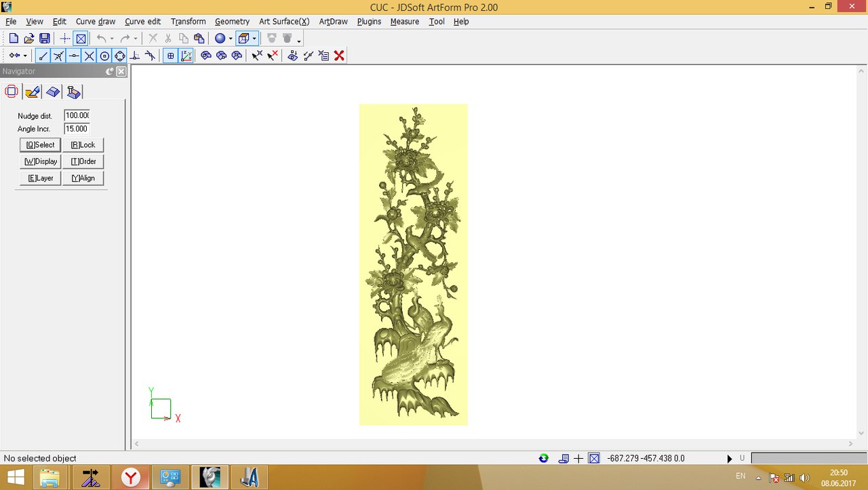
Task: Toggle endpoint snap in the toolbar
Action: tap(43, 56)
